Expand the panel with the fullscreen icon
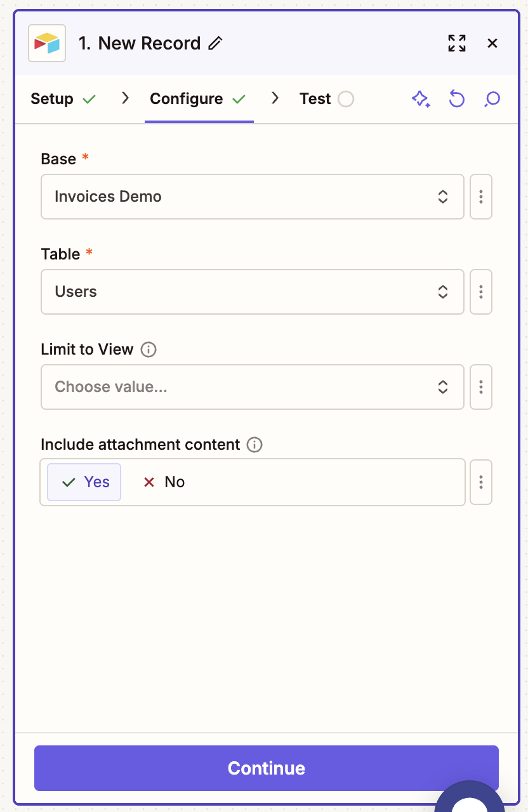Image resolution: width=528 pixels, height=812 pixels. tap(456, 43)
